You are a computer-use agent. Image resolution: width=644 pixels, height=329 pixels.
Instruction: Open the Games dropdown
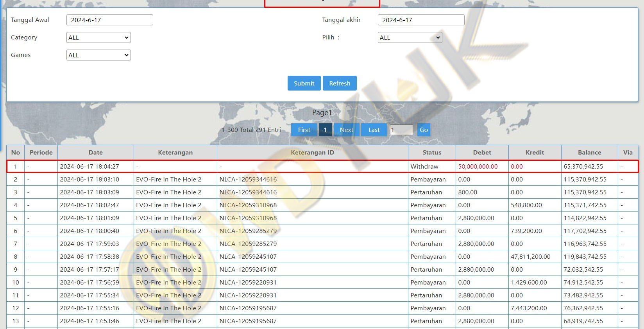(x=98, y=55)
